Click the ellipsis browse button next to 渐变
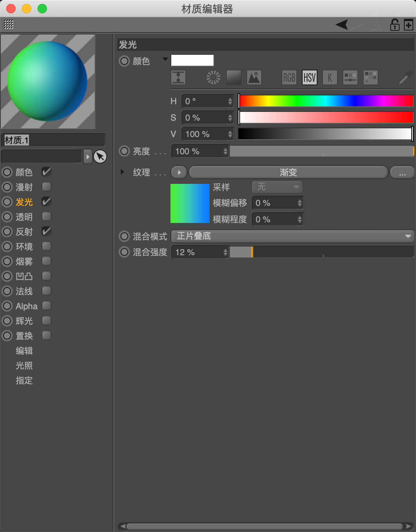The height and width of the screenshot is (532, 416). 402,172
